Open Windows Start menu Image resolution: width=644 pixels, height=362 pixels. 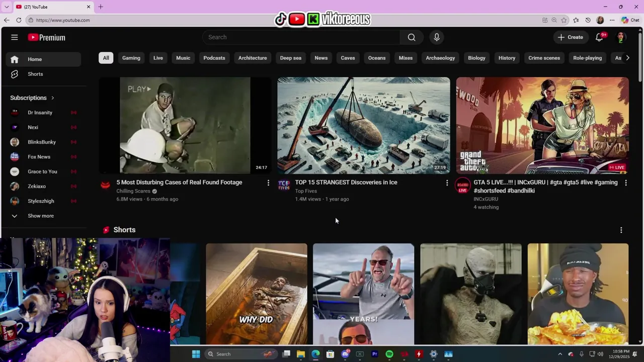196,354
